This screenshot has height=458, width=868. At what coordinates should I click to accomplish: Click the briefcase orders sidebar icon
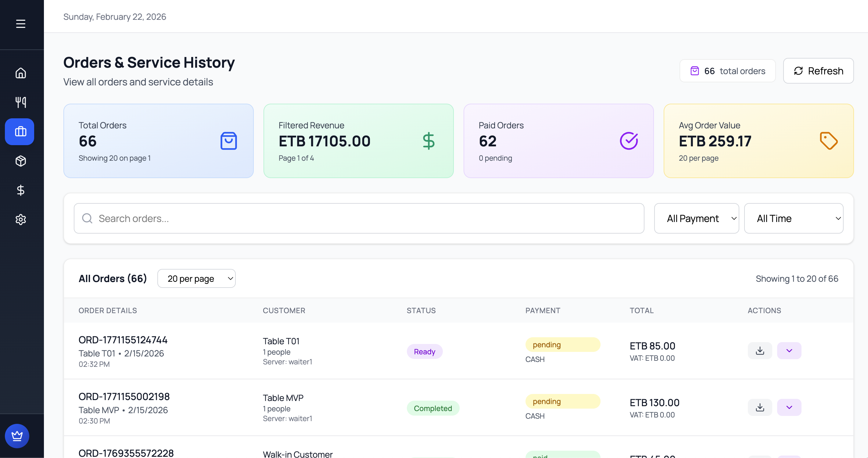pyautogui.click(x=20, y=131)
